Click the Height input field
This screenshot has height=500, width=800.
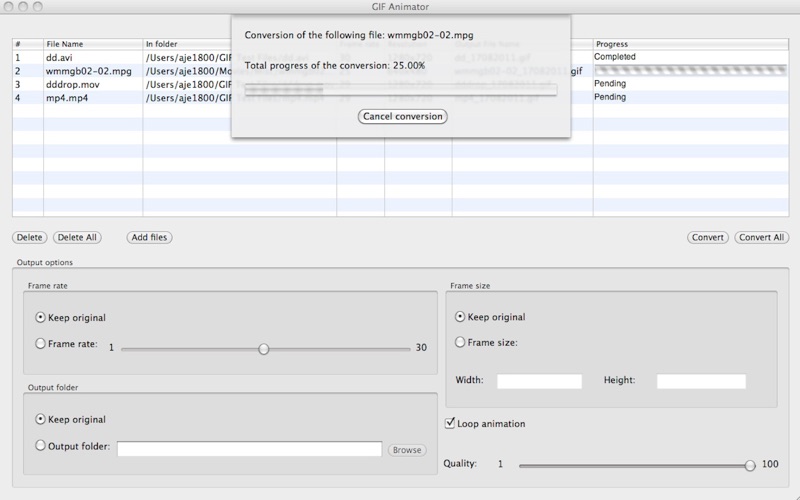[701, 381]
